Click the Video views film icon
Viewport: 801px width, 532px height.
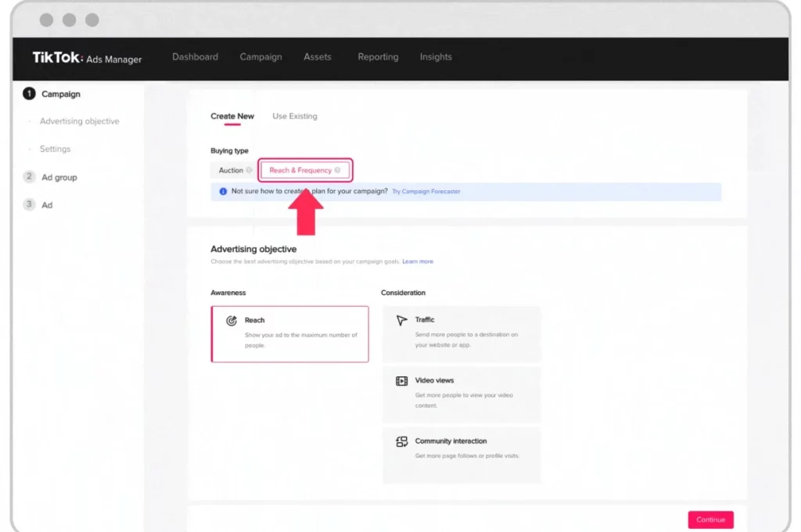[401, 381]
